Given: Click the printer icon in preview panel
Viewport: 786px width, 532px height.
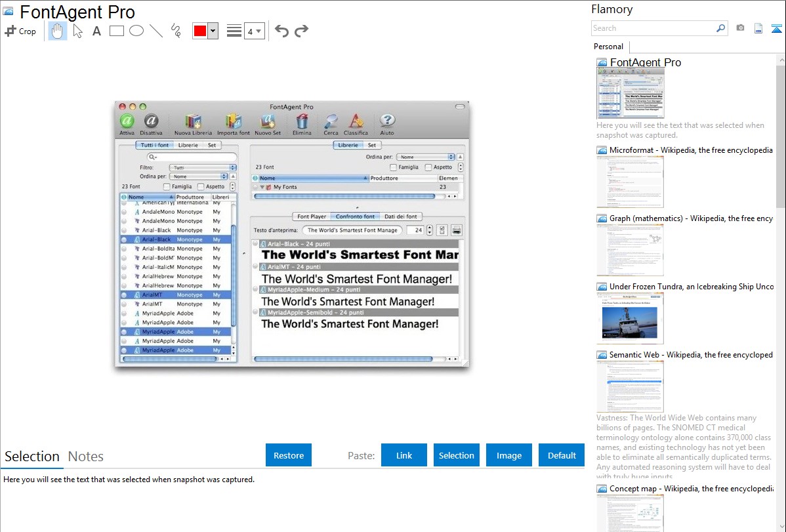Looking at the screenshot, I should click(x=456, y=230).
